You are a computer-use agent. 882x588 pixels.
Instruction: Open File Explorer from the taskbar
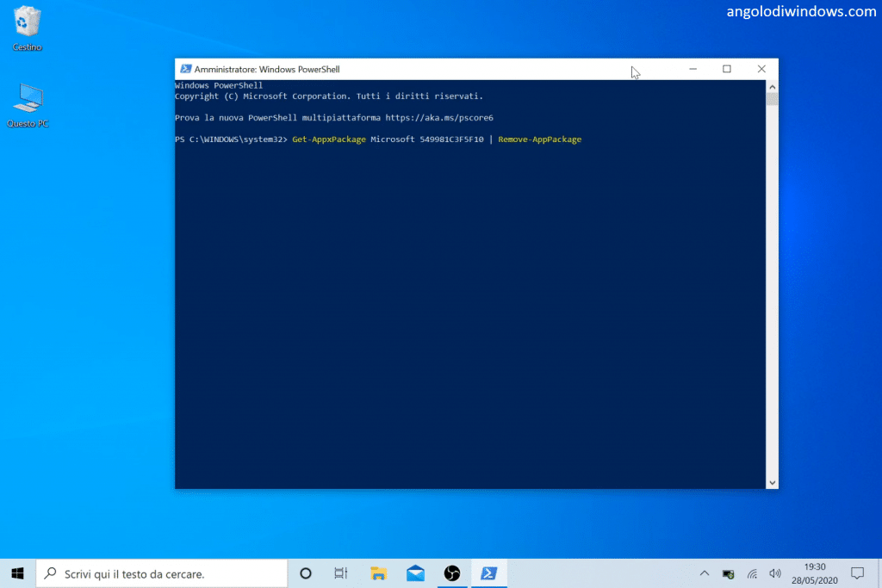378,573
